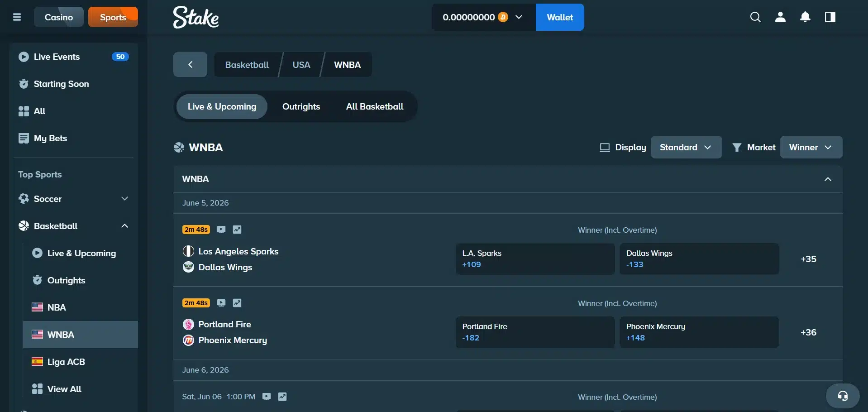Open the search magnifier icon
Image resolution: width=868 pixels, height=412 pixels.
755,17
